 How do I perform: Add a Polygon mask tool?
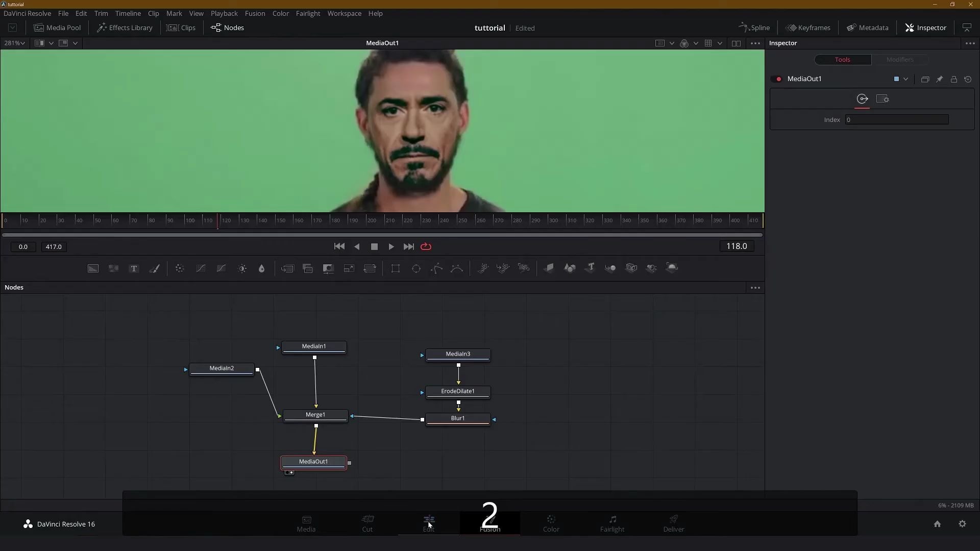pos(436,268)
